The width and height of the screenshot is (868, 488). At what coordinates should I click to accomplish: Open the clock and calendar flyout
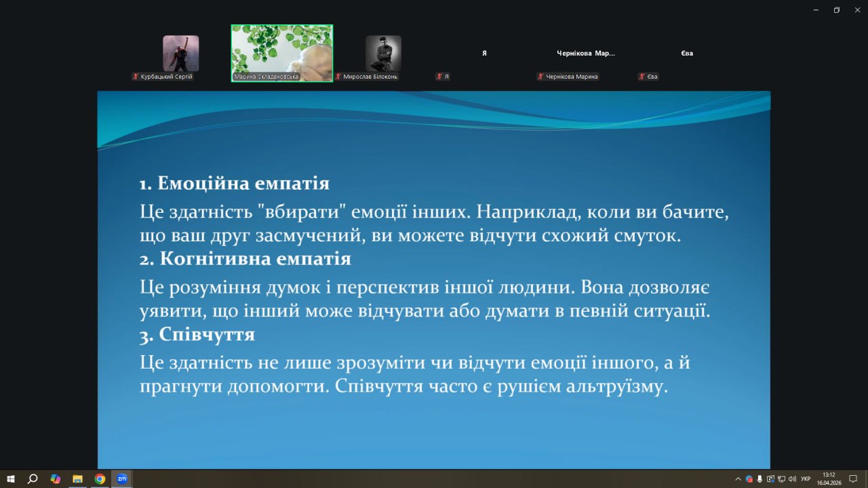coord(829,479)
